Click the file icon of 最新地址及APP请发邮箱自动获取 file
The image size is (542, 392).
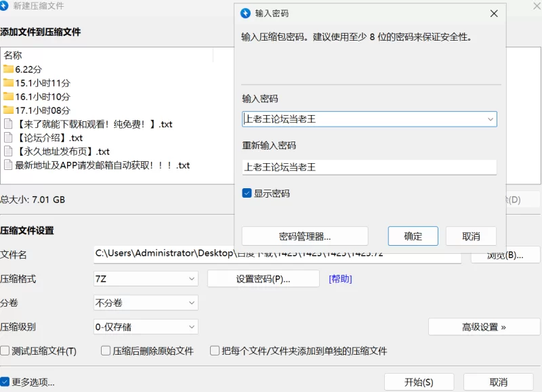pos(8,165)
